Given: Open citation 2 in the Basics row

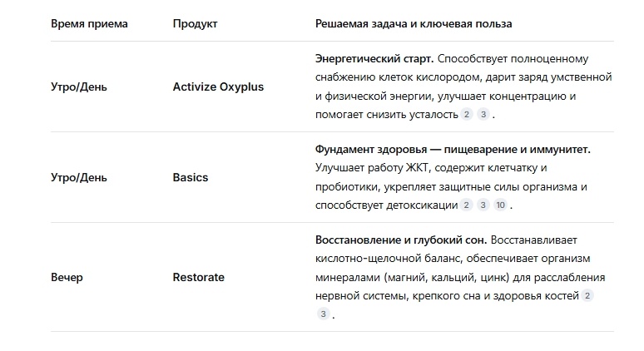Looking at the screenshot, I should coord(466,205).
